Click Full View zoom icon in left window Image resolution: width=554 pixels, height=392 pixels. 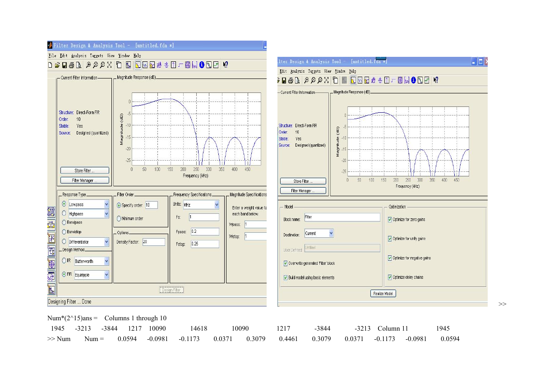tap(109, 65)
